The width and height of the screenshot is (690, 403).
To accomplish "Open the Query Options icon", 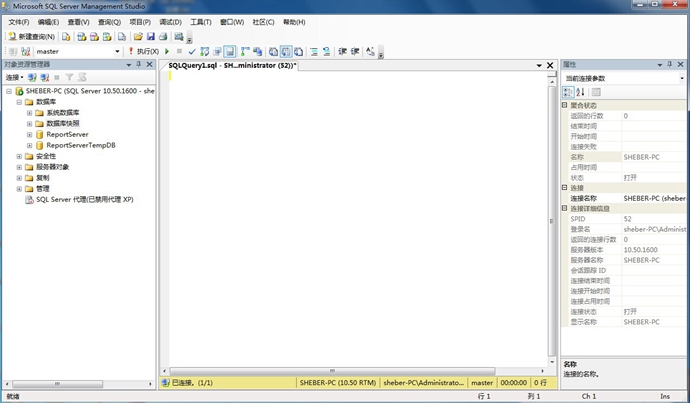I will click(217, 51).
